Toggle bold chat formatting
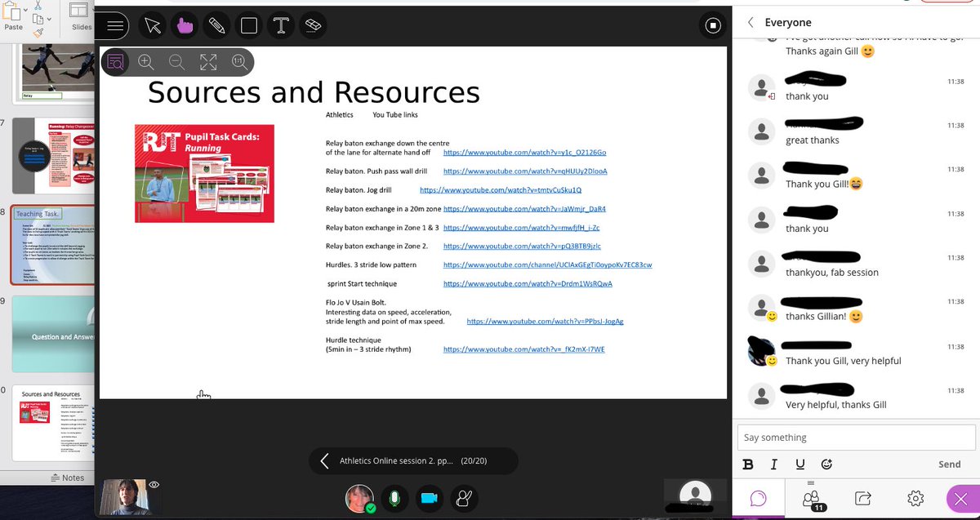Viewport: 980px width, 520px height. point(748,464)
